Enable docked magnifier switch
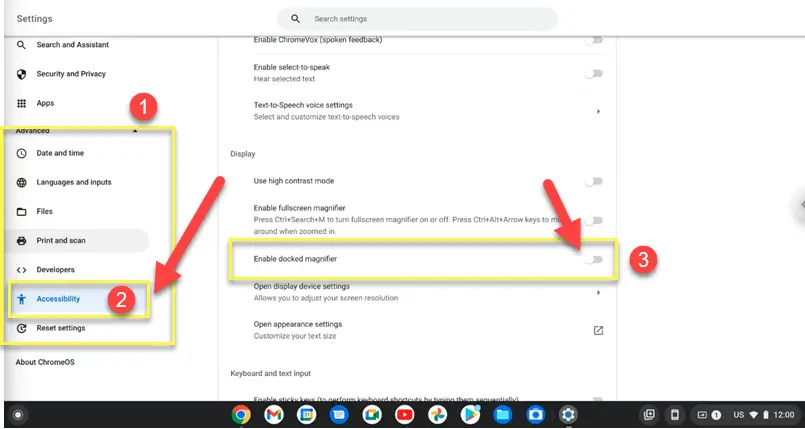This screenshot has width=805, height=429. click(594, 260)
